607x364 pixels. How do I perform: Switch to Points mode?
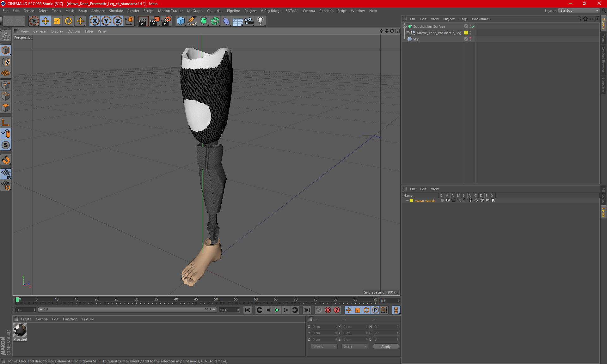pyautogui.click(x=6, y=85)
